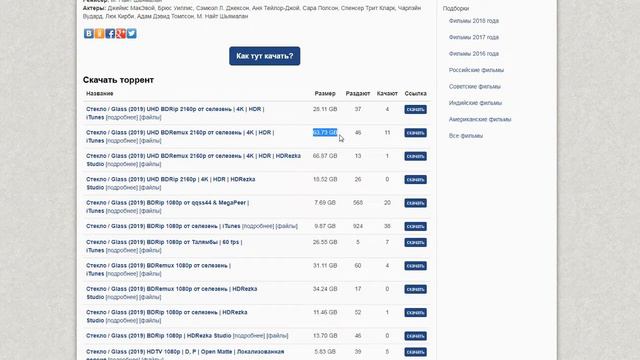Screen dimensions: 640x360
Task: Share the page on Twitter
Action: pyautogui.click(x=131, y=33)
